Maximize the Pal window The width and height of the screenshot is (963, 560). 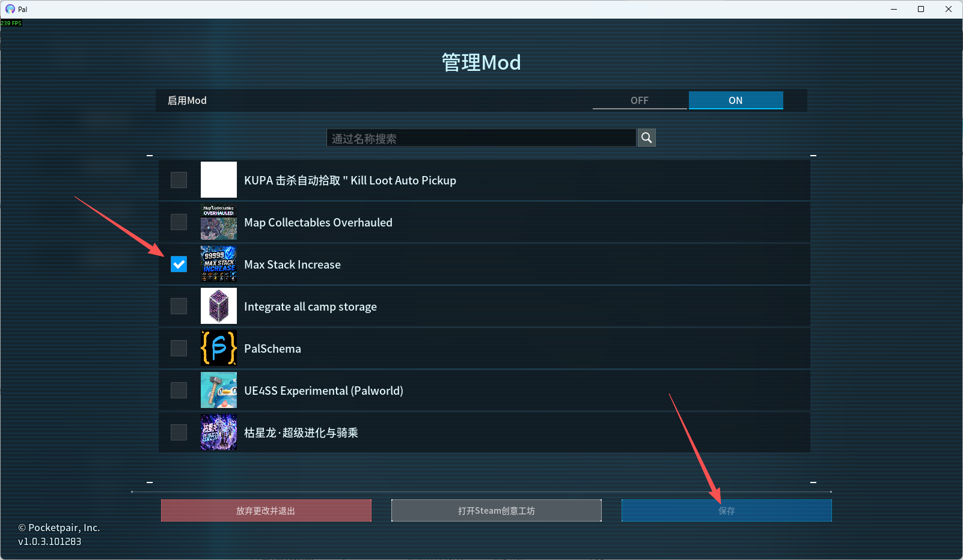[921, 9]
